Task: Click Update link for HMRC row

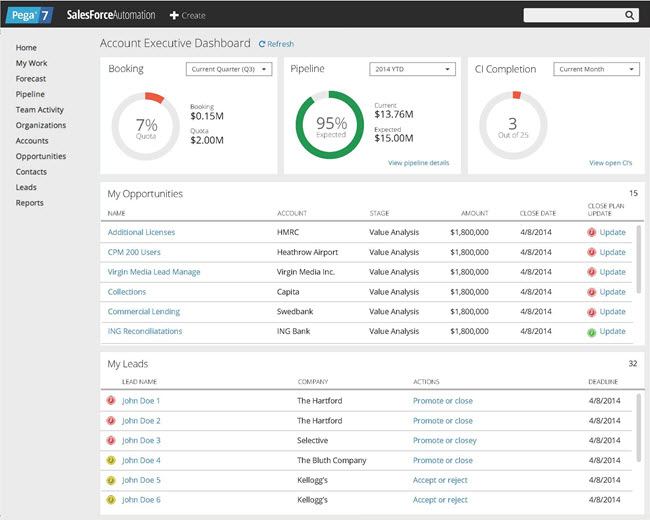Action: click(x=612, y=232)
